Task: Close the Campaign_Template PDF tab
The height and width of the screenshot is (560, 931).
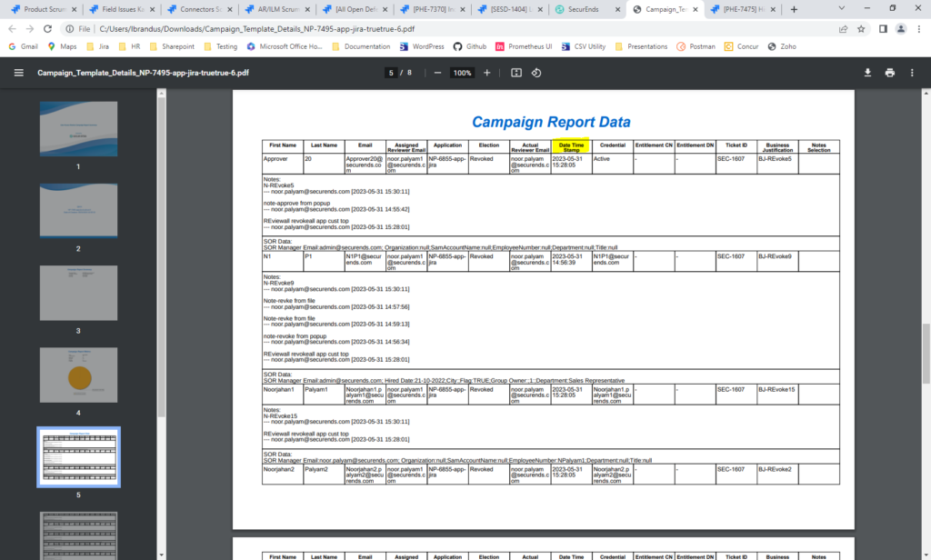Action: tap(696, 9)
